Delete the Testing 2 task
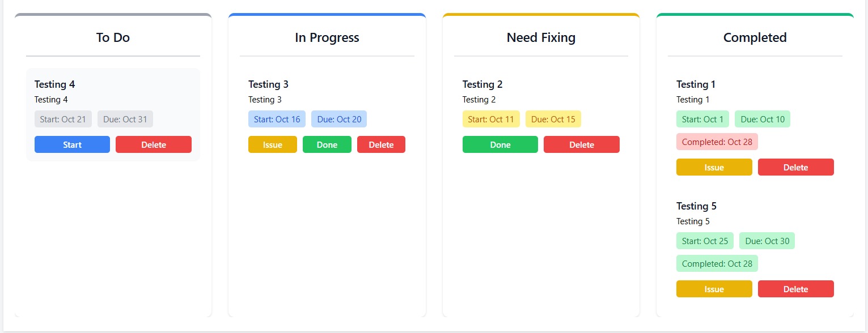The image size is (868, 333). coord(581,144)
